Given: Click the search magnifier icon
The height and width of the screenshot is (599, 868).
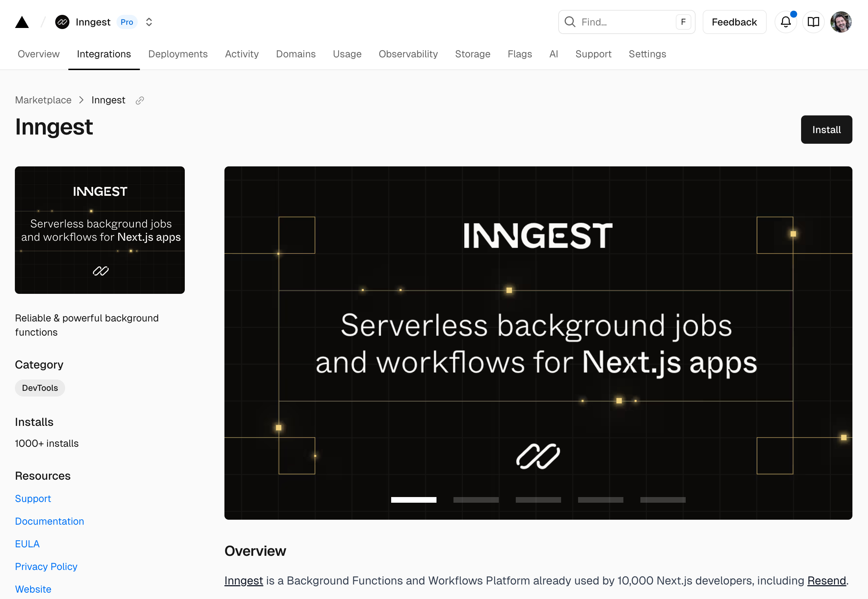Looking at the screenshot, I should 570,22.
